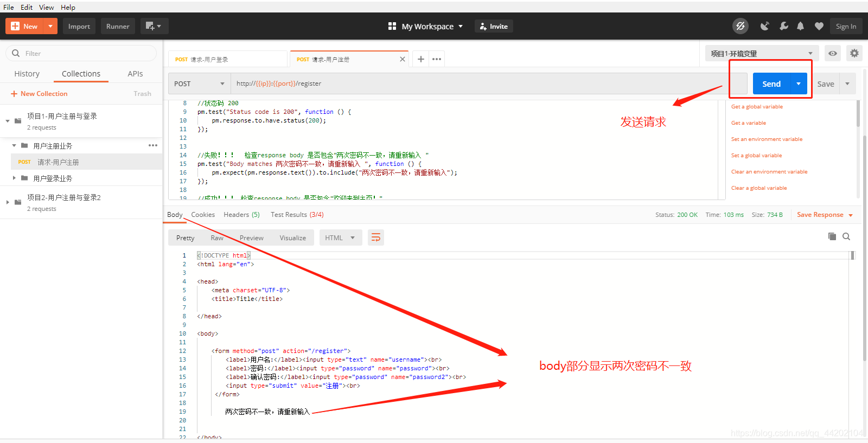Open Send button dropdown arrow

point(799,84)
